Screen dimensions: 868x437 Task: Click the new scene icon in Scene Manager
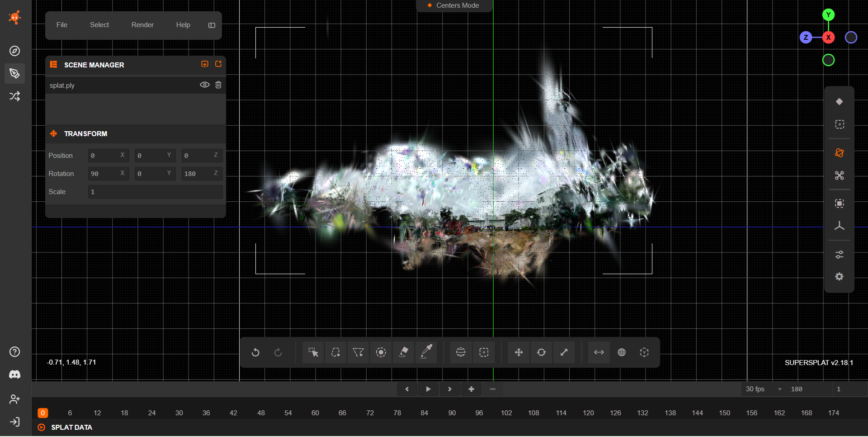pyautogui.click(x=218, y=64)
